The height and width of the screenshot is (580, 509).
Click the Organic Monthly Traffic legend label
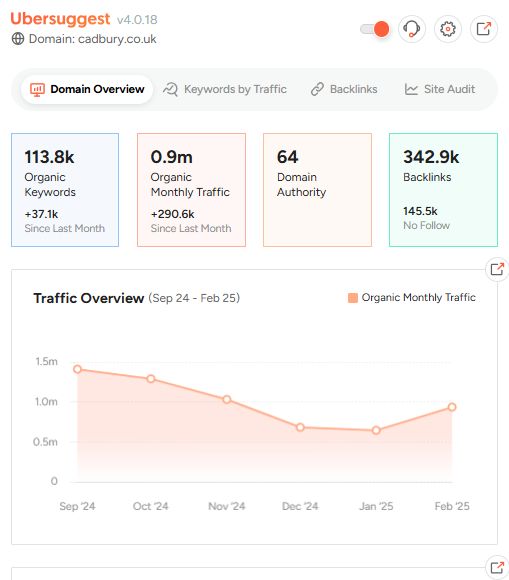pos(419,297)
